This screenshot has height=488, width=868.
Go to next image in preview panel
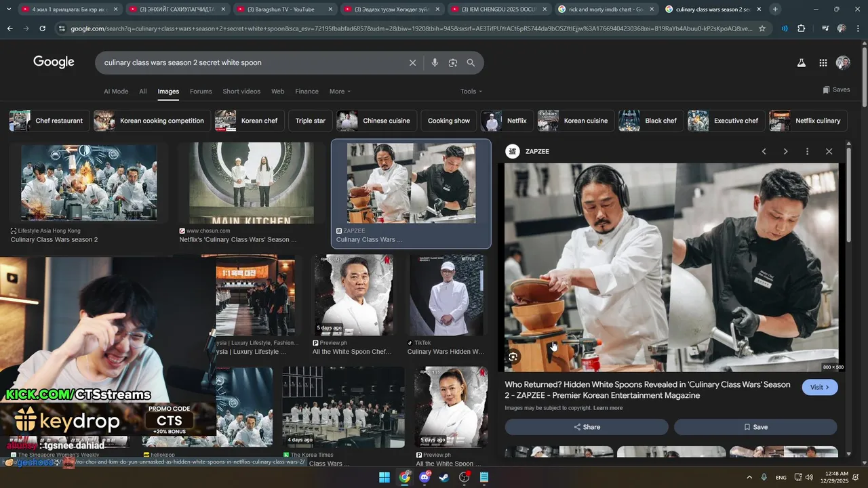click(786, 151)
